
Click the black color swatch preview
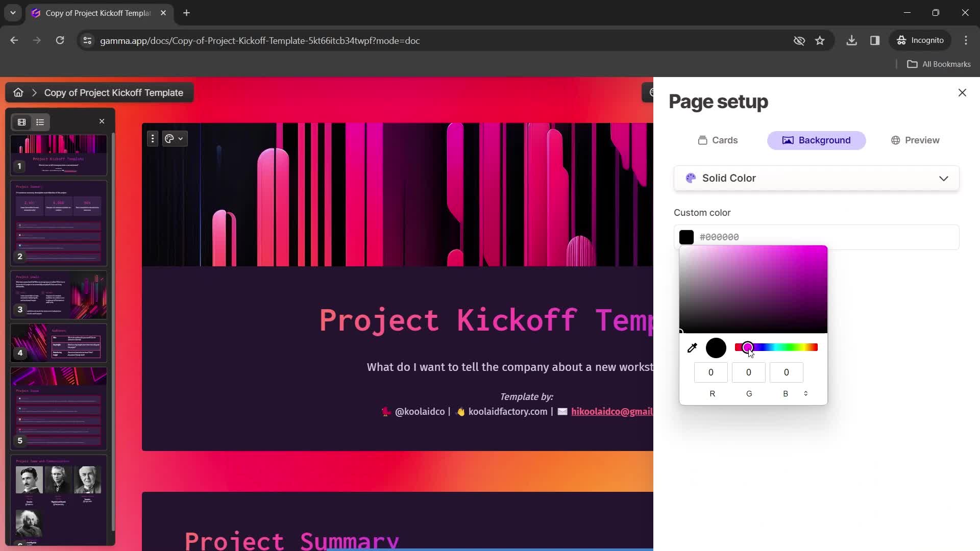(x=716, y=348)
